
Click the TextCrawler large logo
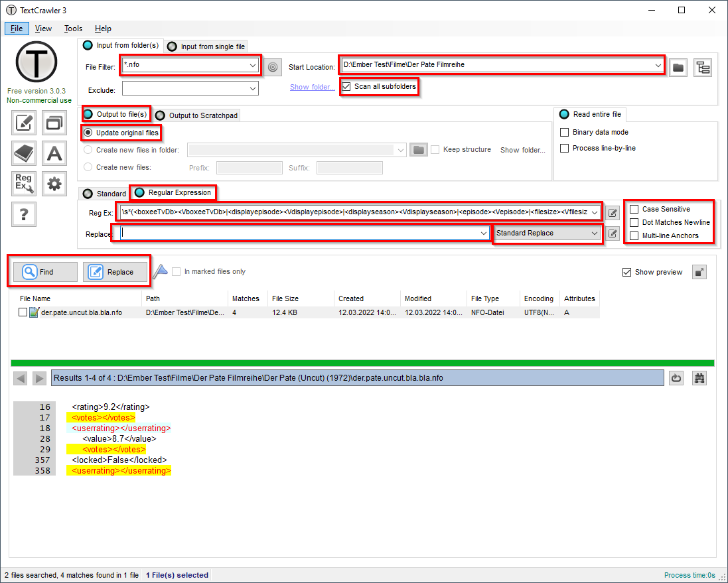coord(36,62)
